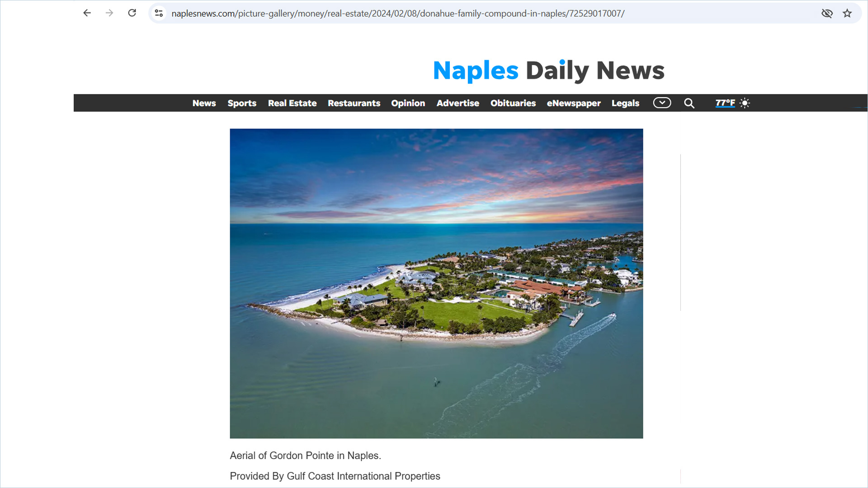This screenshot has width=868, height=488.
Task: Click the 77°F weather link
Action: 724,103
